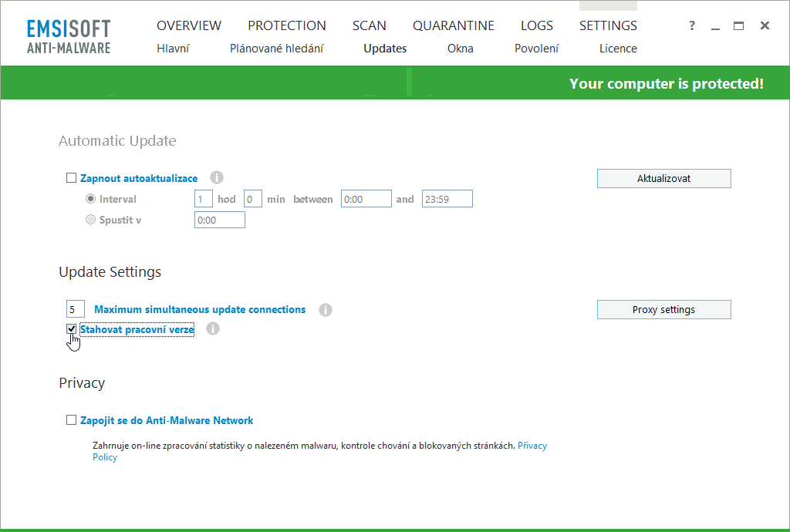Show info for Zapnout autoaktualizace
This screenshot has height=532, width=790.
pyautogui.click(x=217, y=177)
